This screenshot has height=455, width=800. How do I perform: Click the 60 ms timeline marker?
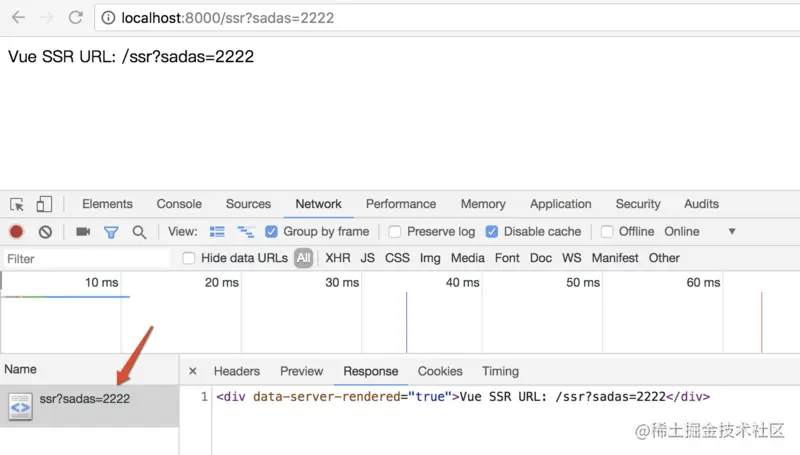pyautogui.click(x=703, y=283)
